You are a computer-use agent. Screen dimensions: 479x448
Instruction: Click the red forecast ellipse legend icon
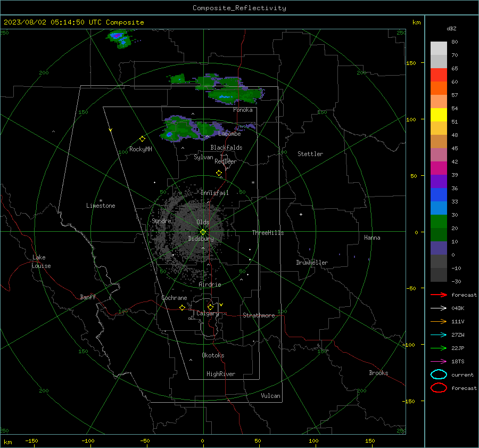point(439,388)
